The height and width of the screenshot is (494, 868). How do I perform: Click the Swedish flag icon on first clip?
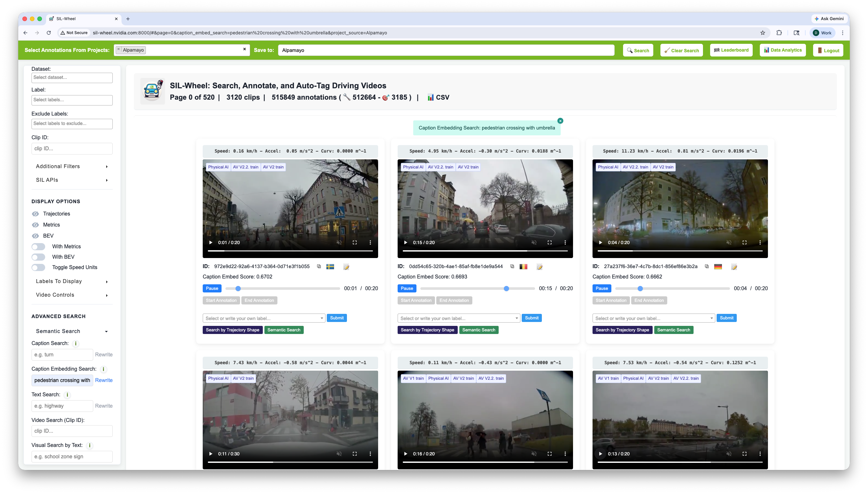330,267
